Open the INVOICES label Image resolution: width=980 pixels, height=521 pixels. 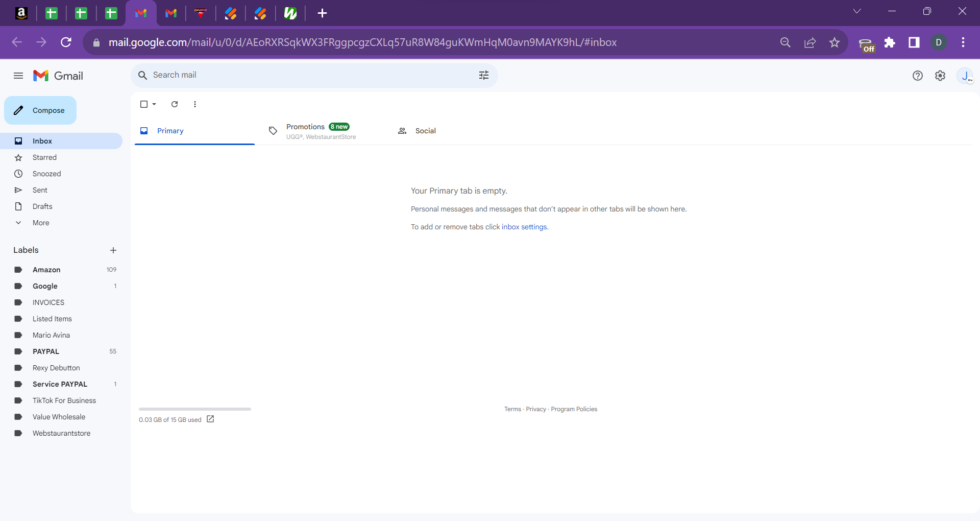click(61, 302)
